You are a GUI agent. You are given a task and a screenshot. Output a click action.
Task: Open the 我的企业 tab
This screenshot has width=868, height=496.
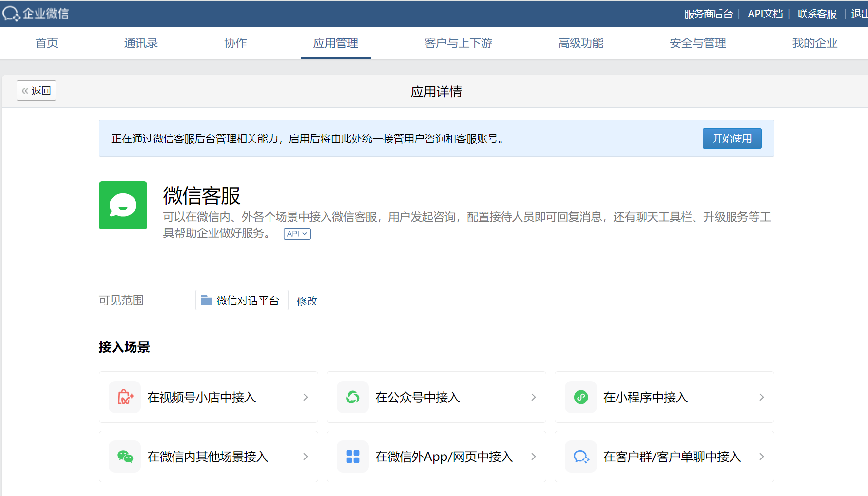click(815, 43)
